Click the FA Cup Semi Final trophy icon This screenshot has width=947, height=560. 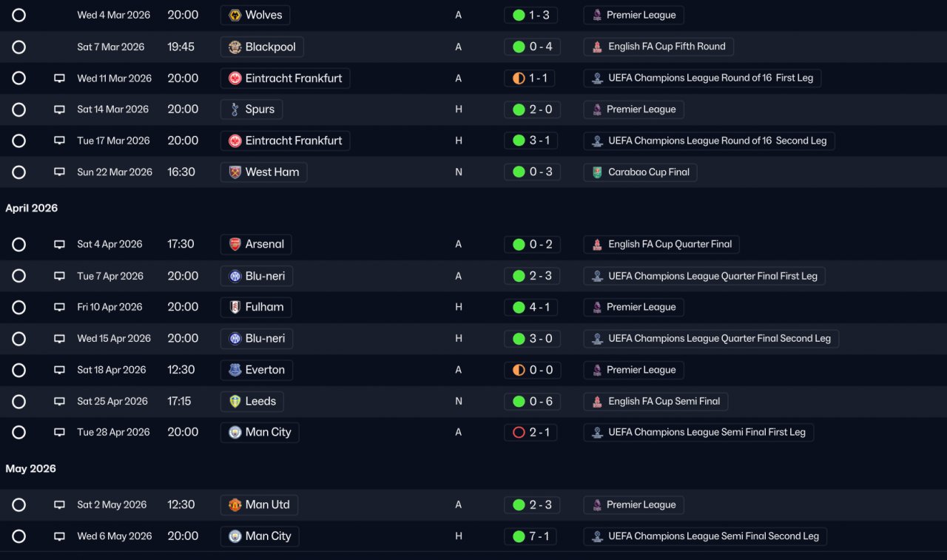pos(597,402)
